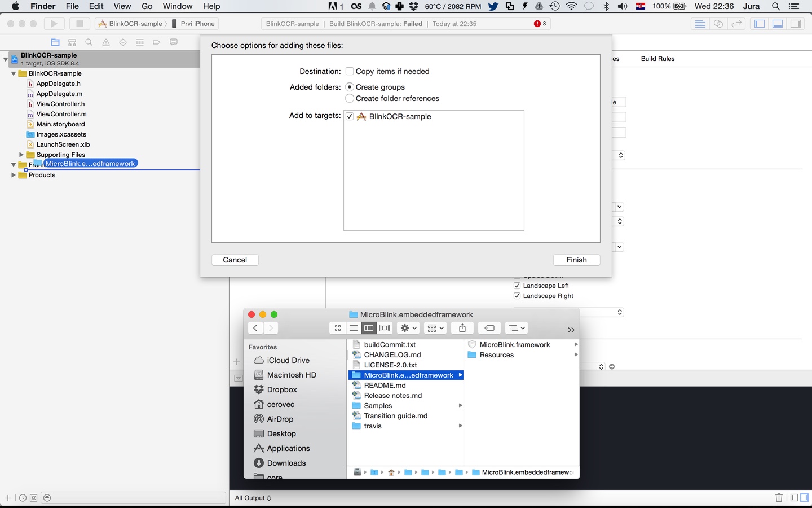The height and width of the screenshot is (508, 812).
Task: Select the Create groups radio button
Action: [x=350, y=87]
